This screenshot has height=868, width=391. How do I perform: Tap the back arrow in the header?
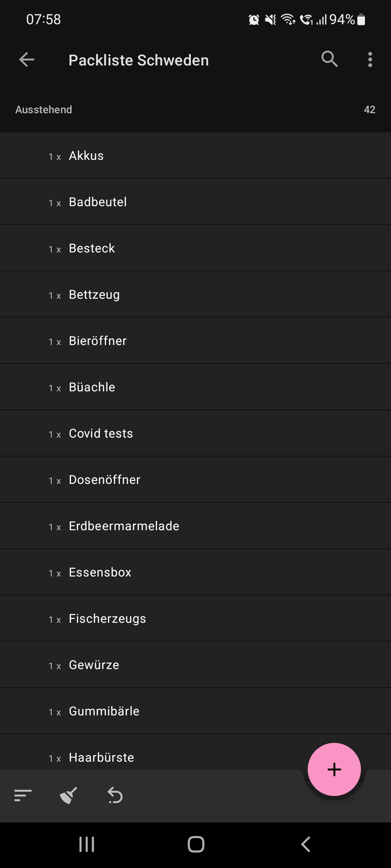[27, 60]
